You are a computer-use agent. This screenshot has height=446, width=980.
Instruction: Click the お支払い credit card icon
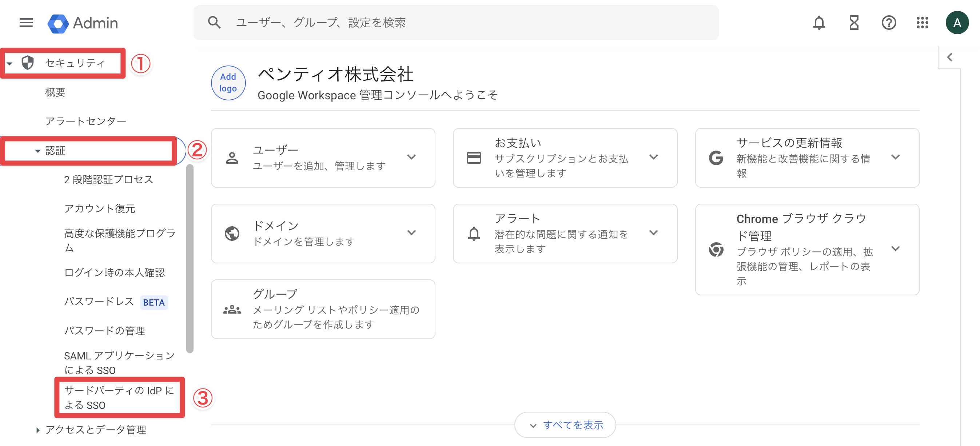coord(474,158)
